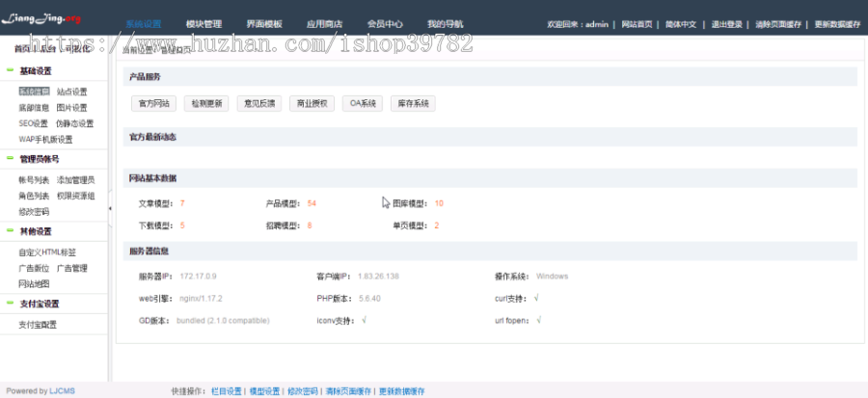
Task: Click 修改密码 in the footer quick actions
Action: click(x=303, y=391)
